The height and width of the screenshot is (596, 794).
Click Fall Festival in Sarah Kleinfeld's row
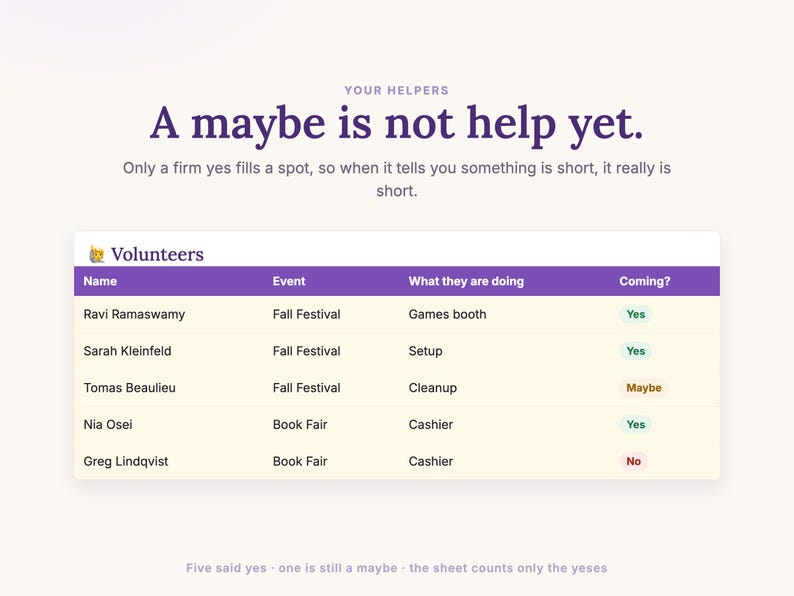(x=306, y=351)
